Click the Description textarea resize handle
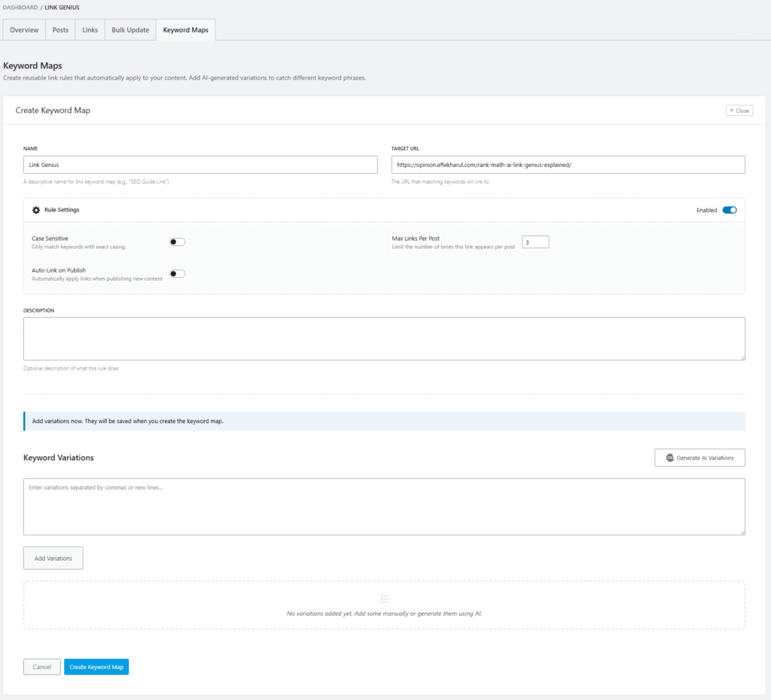The image size is (771, 700). pyautogui.click(x=742, y=358)
